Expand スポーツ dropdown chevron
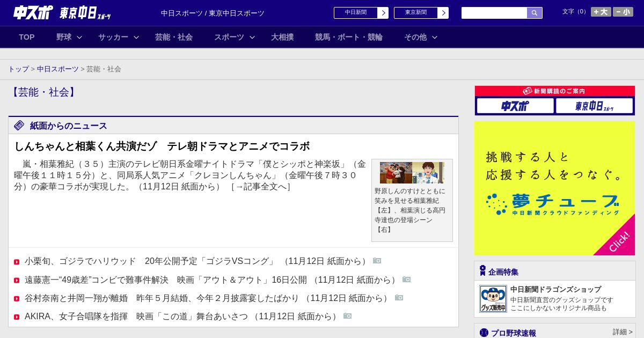644x338 pixels. click(252, 37)
